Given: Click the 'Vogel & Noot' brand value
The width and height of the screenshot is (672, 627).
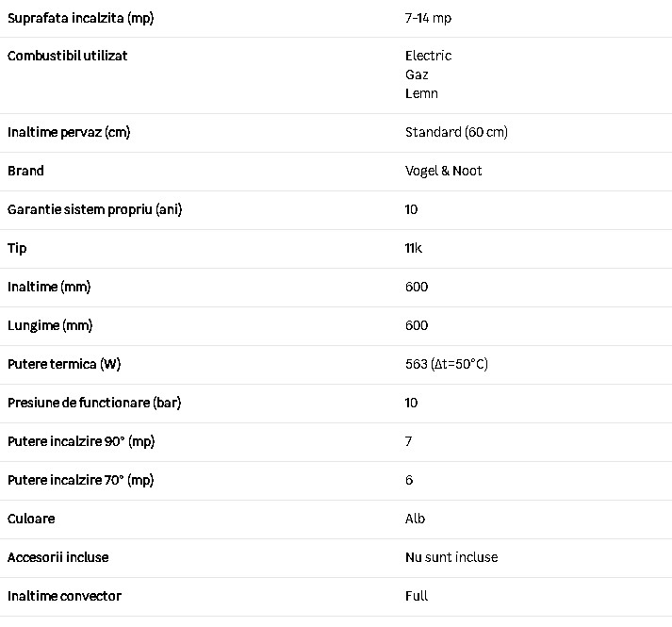Looking at the screenshot, I should (443, 171).
